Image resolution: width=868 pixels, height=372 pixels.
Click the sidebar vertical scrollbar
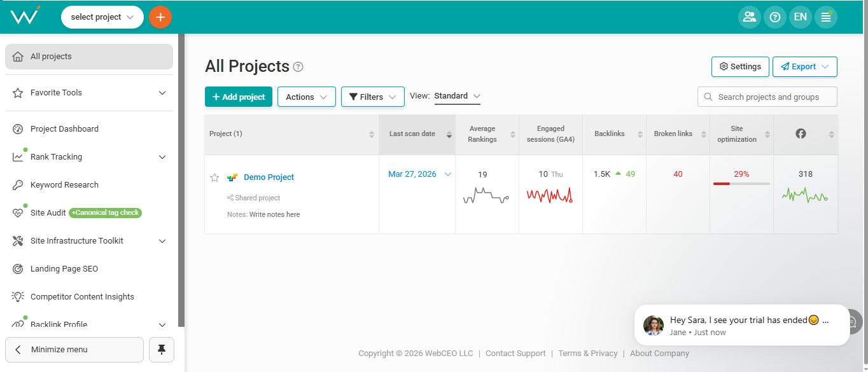[181, 180]
